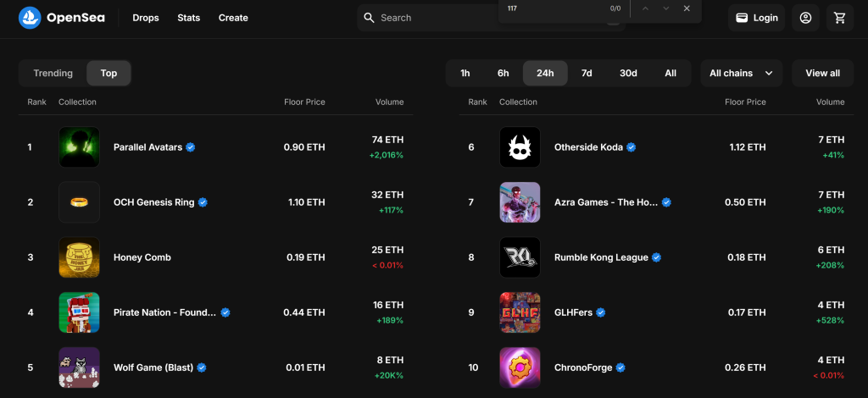Viewport: 868px width, 398px height.
Task: Go to next find result
Action: [665, 8]
